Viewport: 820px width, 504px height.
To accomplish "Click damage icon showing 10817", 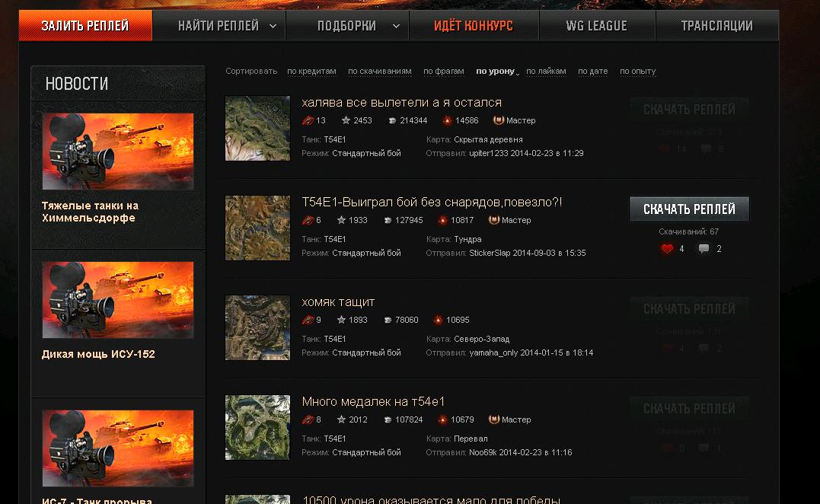I will [442, 221].
